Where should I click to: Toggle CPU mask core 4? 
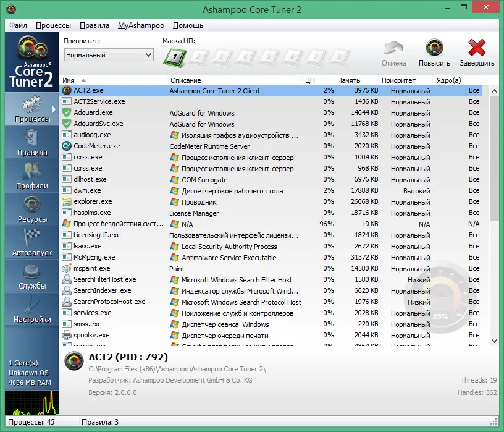click(x=245, y=57)
